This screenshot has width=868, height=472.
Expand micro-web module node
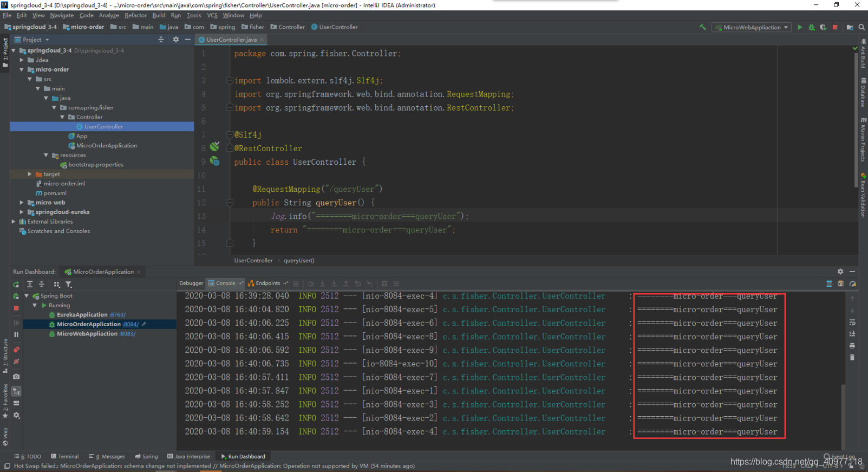(22, 203)
